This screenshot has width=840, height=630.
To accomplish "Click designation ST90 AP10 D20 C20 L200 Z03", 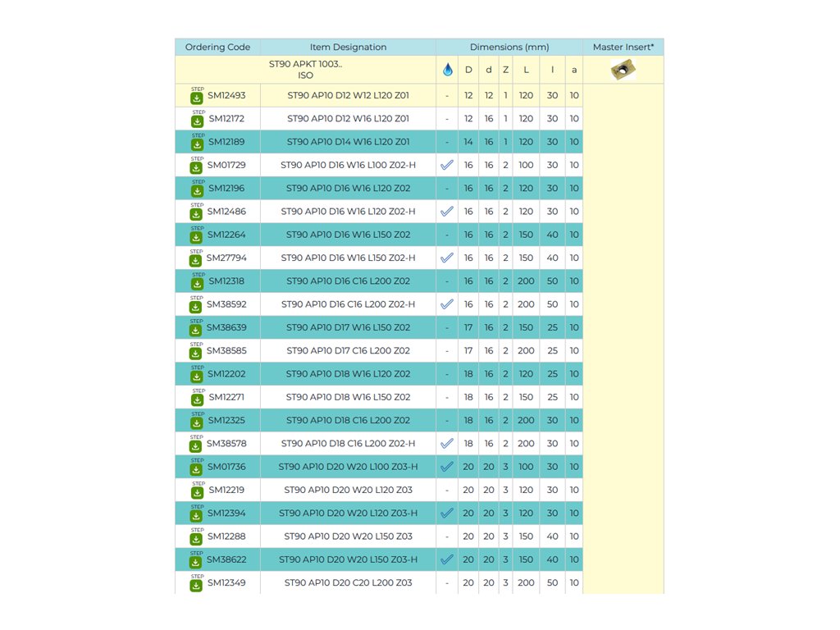I will tap(348, 583).
